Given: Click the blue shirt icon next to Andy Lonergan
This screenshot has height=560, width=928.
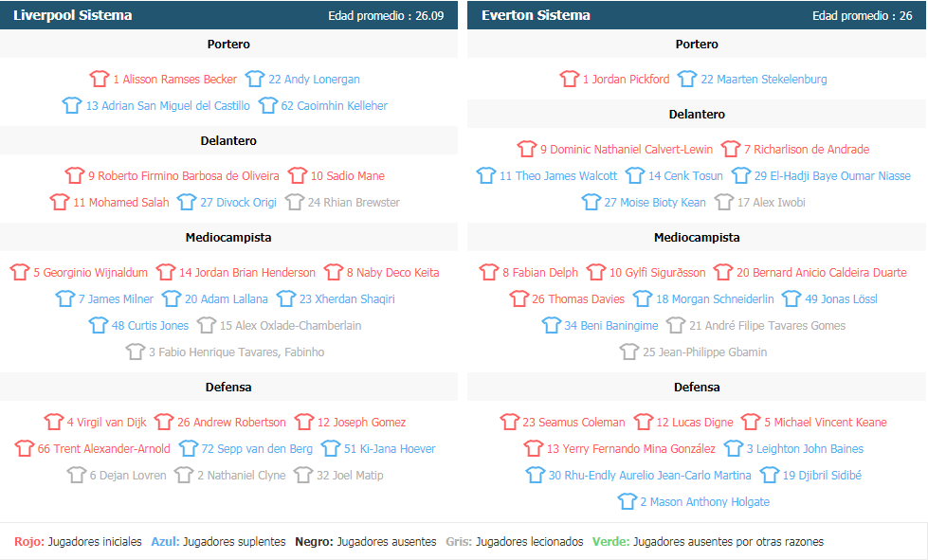Looking at the screenshot, I should point(255,79).
